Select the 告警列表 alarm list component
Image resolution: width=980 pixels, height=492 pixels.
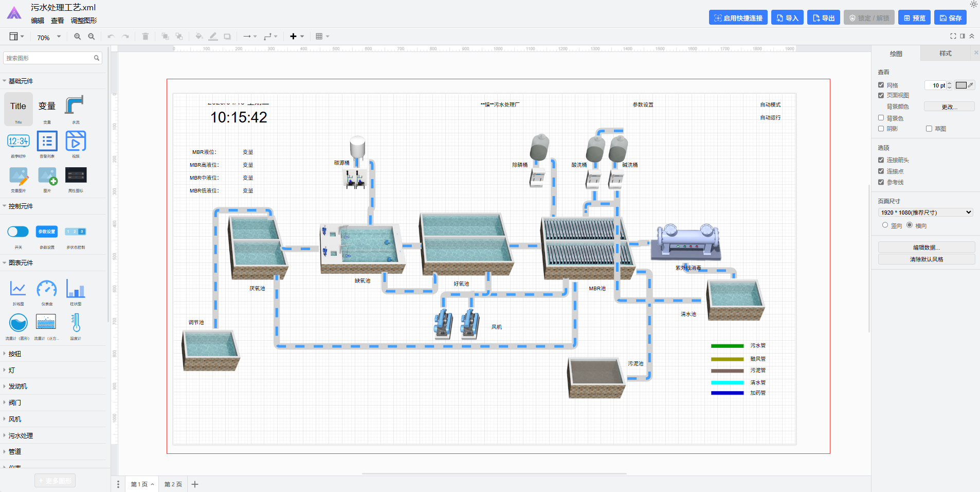tap(47, 142)
